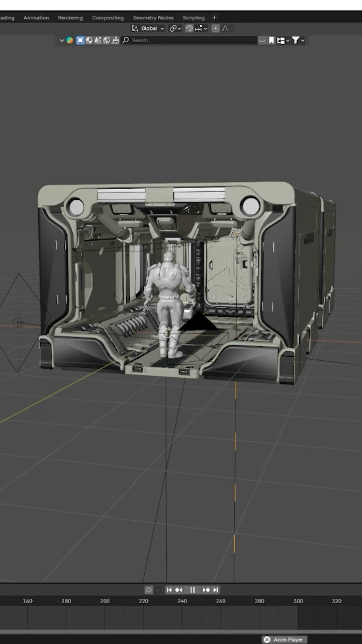This screenshot has height=644, width=362.
Task: Click the timeline horizontal scrollbar
Action: click(x=181, y=631)
